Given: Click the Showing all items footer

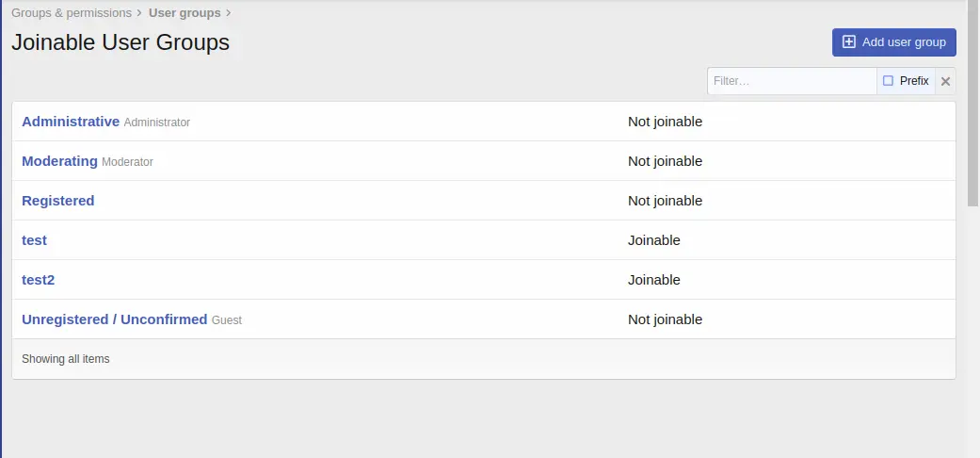Looking at the screenshot, I should point(484,359).
